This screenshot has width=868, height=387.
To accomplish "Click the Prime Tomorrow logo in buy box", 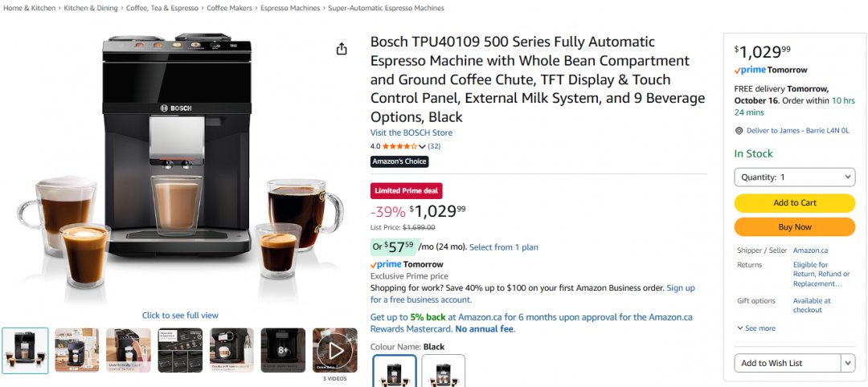I will [x=770, y=70].
